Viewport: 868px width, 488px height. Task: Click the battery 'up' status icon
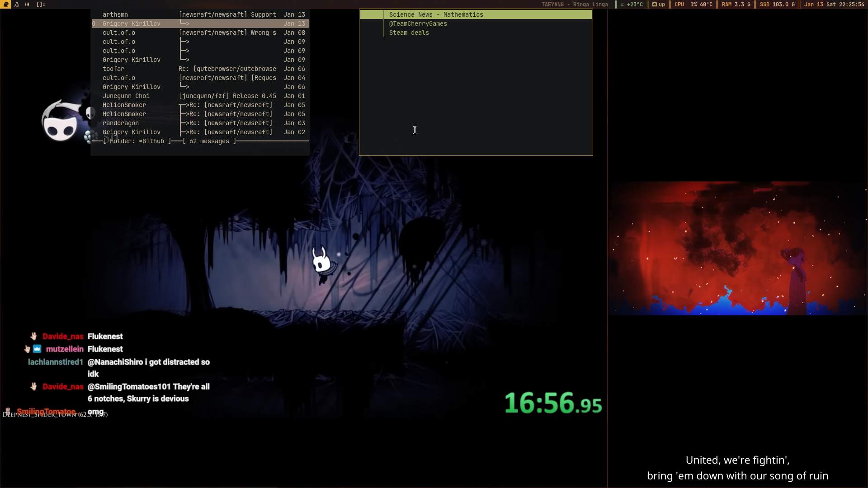tap(658, 5)
